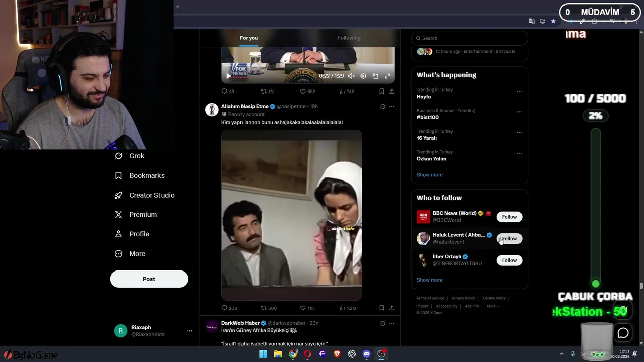The height and width of the screenshot is (362, 644).
Task: Open Privacy Policy link
Action: point(463,298)
